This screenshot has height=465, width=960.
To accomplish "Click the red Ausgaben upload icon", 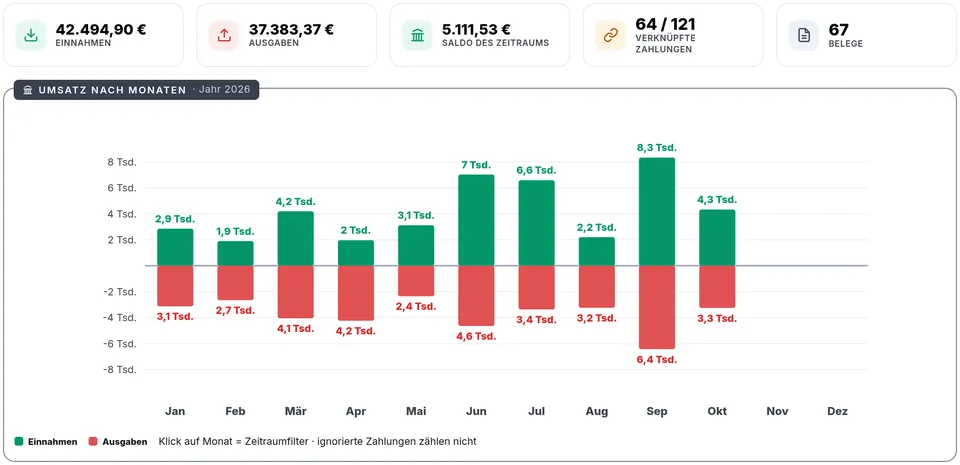I will 224,35.
